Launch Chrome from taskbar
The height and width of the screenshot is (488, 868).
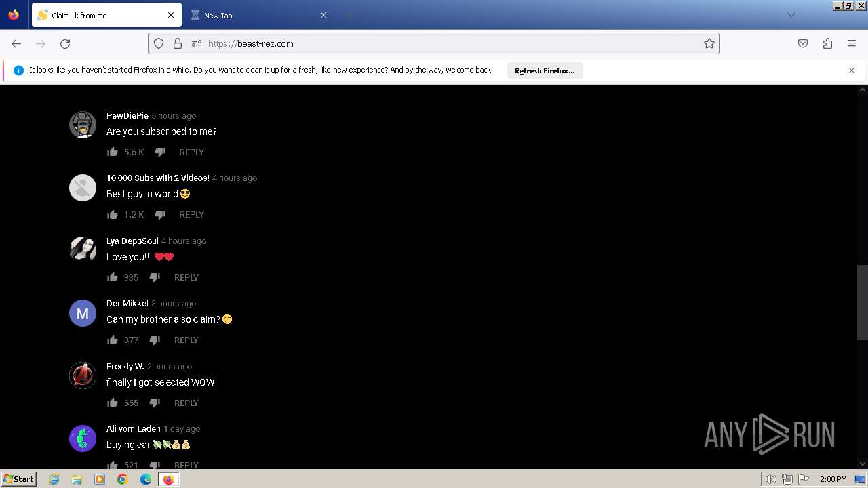coord(123,479)
